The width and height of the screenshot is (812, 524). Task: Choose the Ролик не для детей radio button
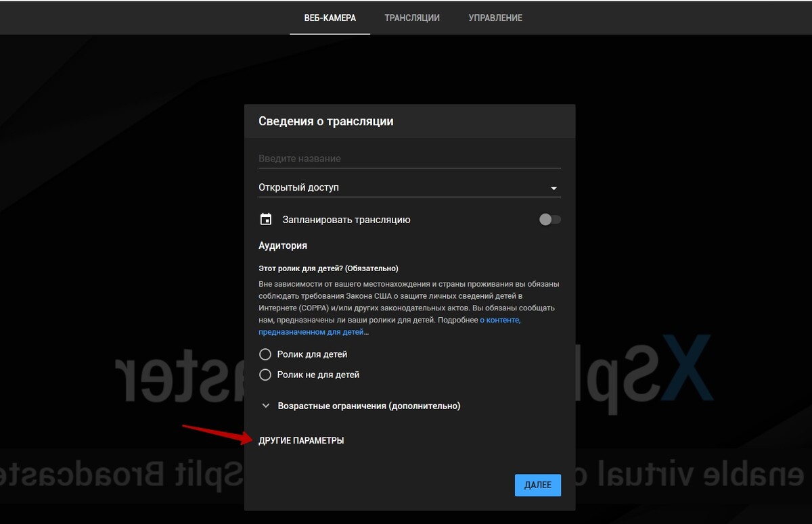(x=265, y=375)
